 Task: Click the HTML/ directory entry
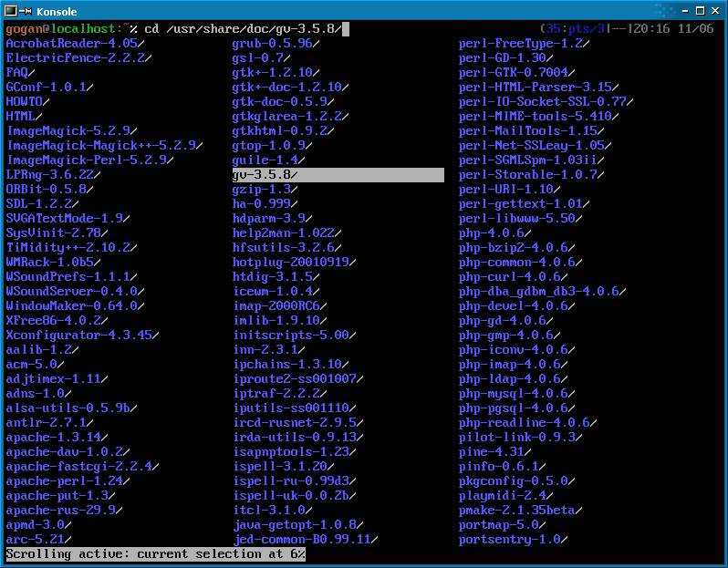click(24, 117)
